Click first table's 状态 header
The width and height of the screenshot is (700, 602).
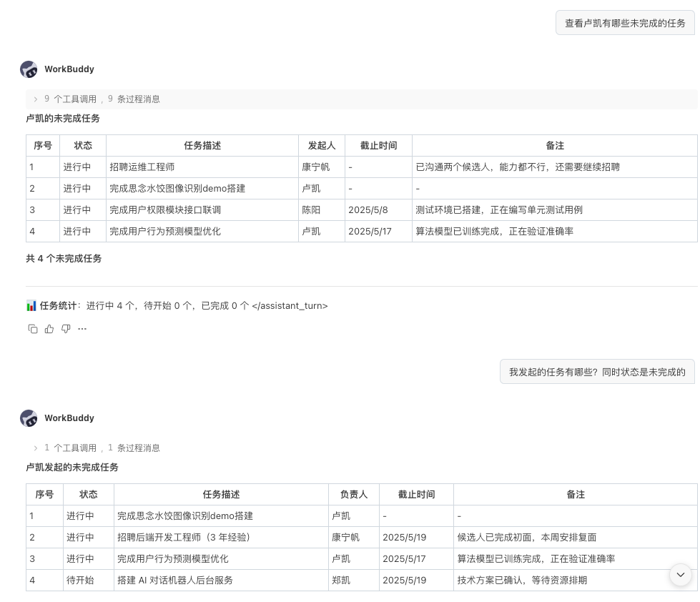(x=83, y=145)
